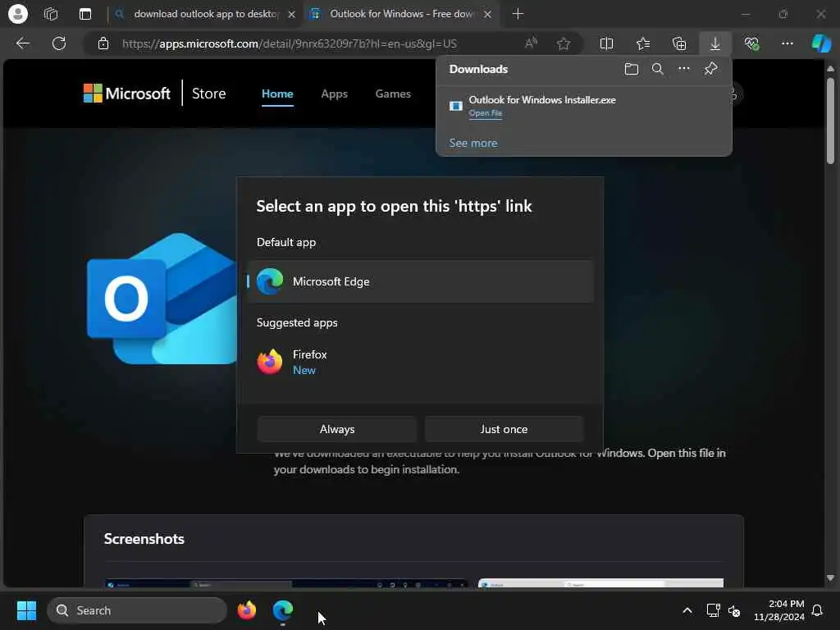
Task: Open the downloads folder icon
Action: [632, 69]
